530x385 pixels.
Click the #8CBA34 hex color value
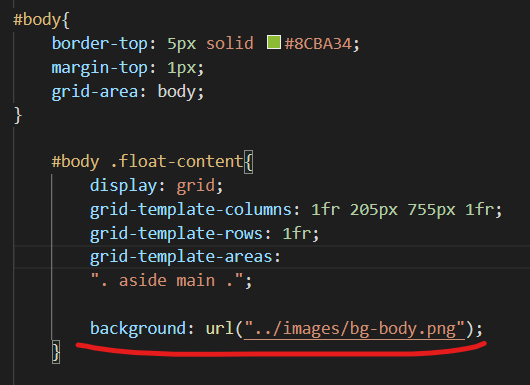(318, 44)
